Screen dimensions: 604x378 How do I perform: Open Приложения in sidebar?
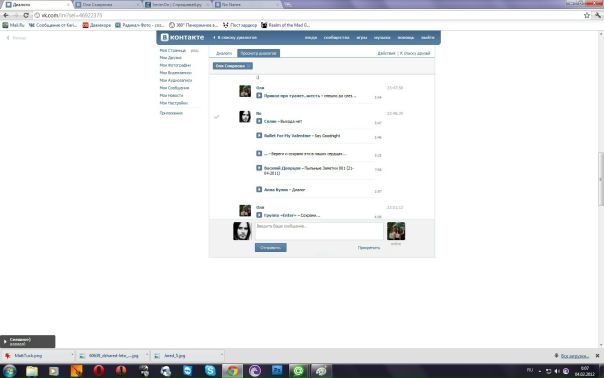click(171, 113)
